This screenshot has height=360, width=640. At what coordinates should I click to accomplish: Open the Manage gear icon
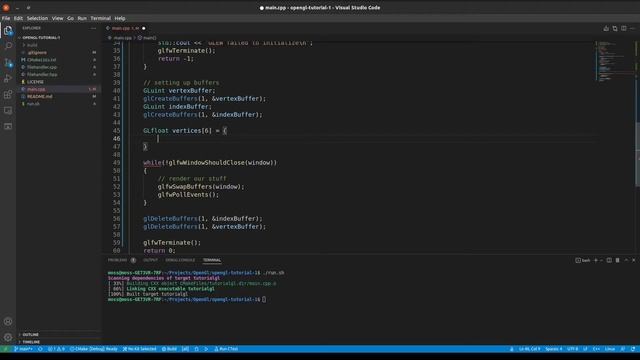point(8,337)
